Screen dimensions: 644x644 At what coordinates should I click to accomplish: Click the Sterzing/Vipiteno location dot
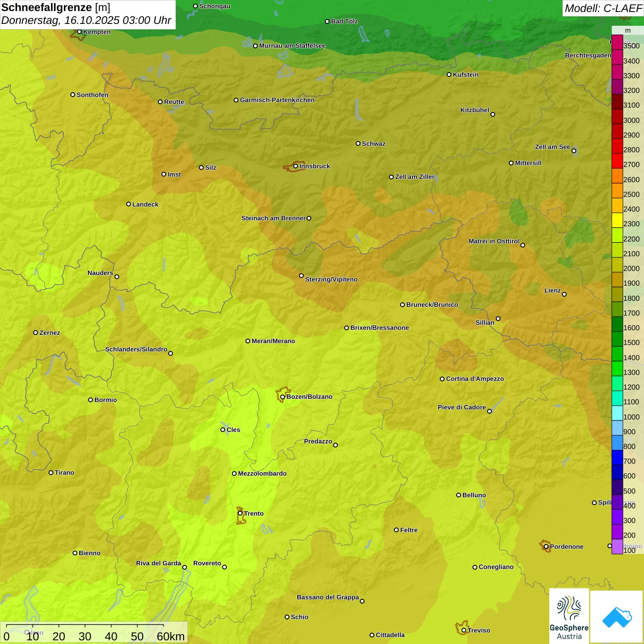click(x=301, y=276)
